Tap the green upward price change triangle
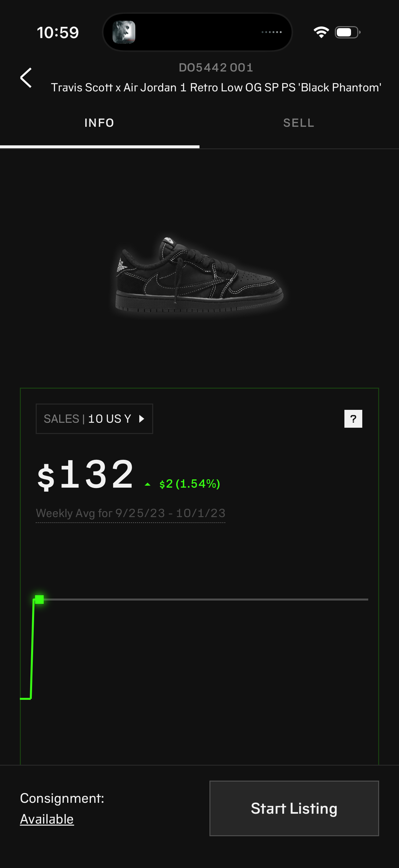This screenshot has width=399, height=868. (x=148, y=484)
